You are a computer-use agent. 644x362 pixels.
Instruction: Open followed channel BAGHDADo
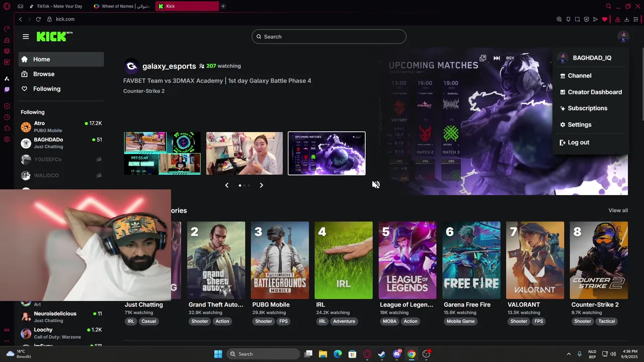point(61,143)
